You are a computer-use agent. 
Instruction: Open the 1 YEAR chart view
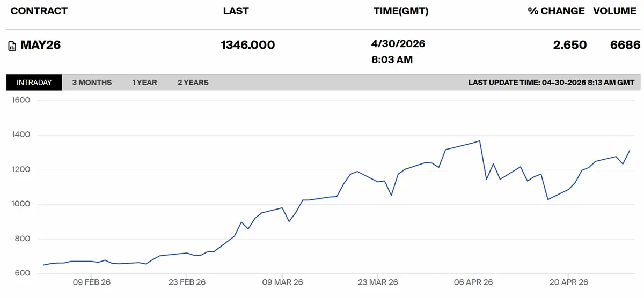[144, 83]
